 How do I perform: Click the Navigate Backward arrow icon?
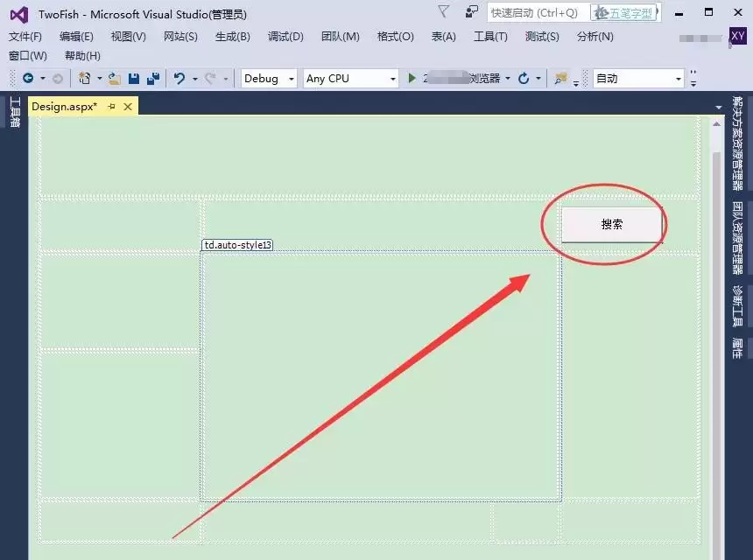(x=28, y=79)
